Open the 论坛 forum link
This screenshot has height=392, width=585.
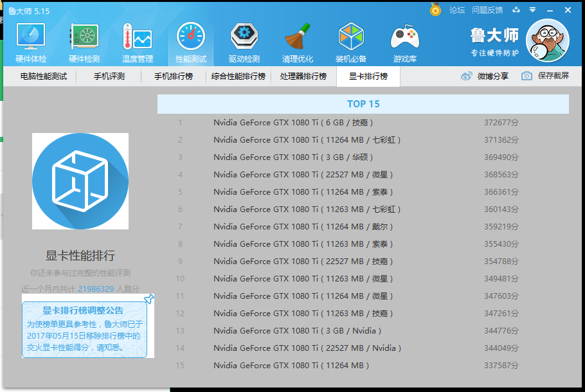pos(456,11)
